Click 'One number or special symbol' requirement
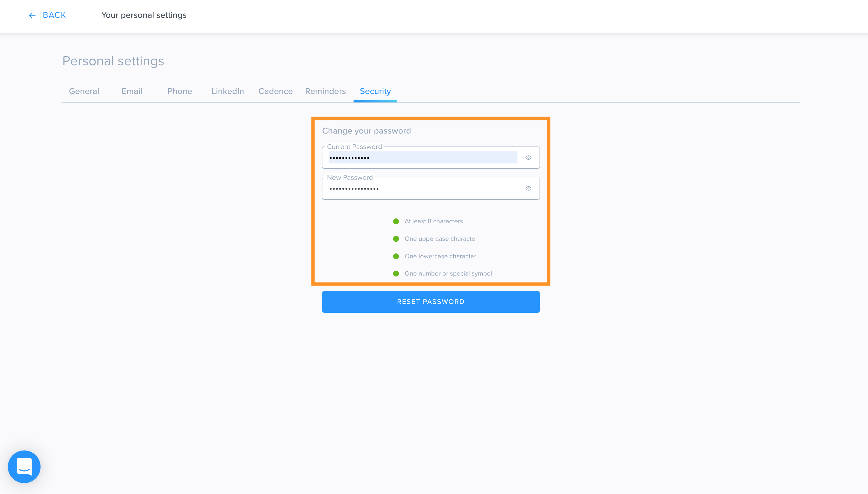 [448, 273]
